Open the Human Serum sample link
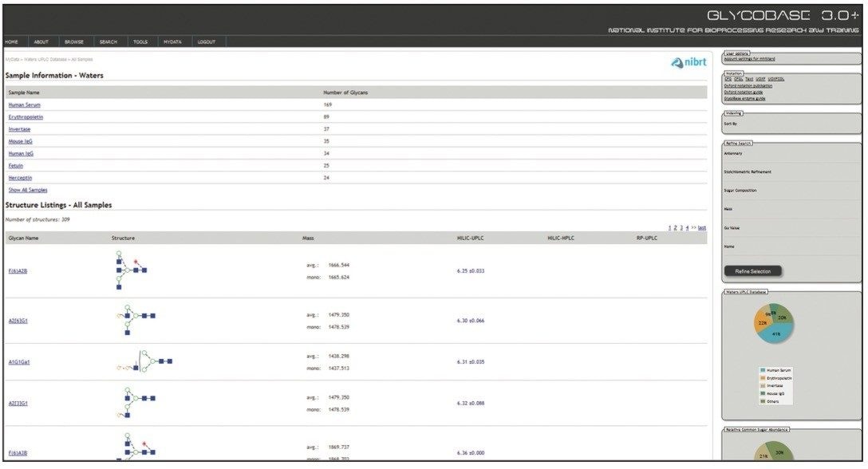This screenshot has height=469, width=868. tap(25, 105)
